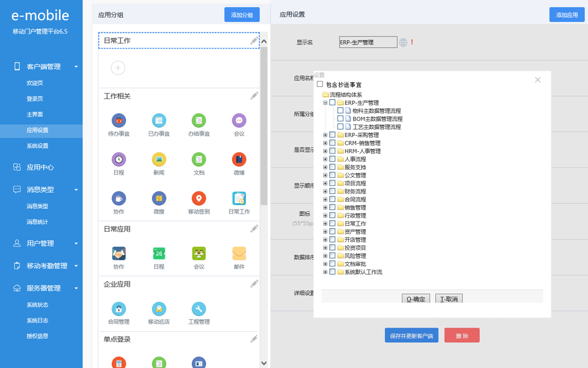Image resolution: width=588 pixels, height=368 pixels.
Task: Check the 包含抄送事宜 checkbox
Action: [320, 84]
